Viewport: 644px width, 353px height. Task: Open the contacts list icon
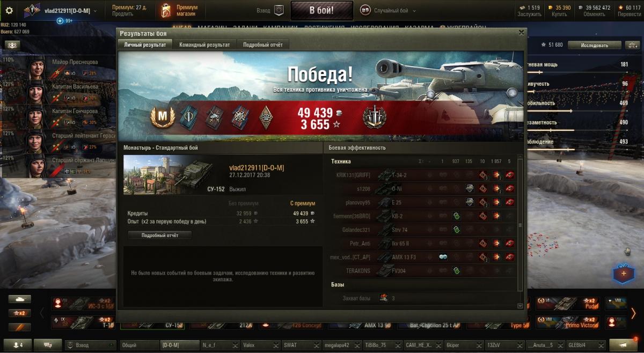(17, 345)
